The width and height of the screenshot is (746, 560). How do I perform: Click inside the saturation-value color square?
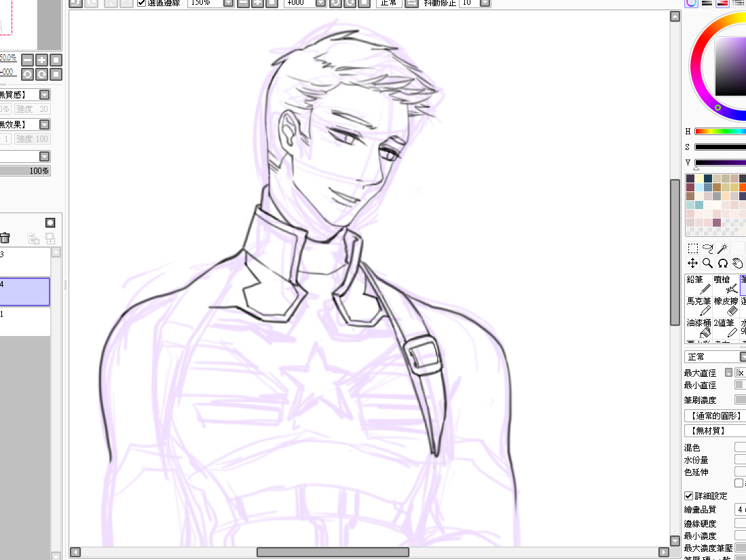pos(730,67)
